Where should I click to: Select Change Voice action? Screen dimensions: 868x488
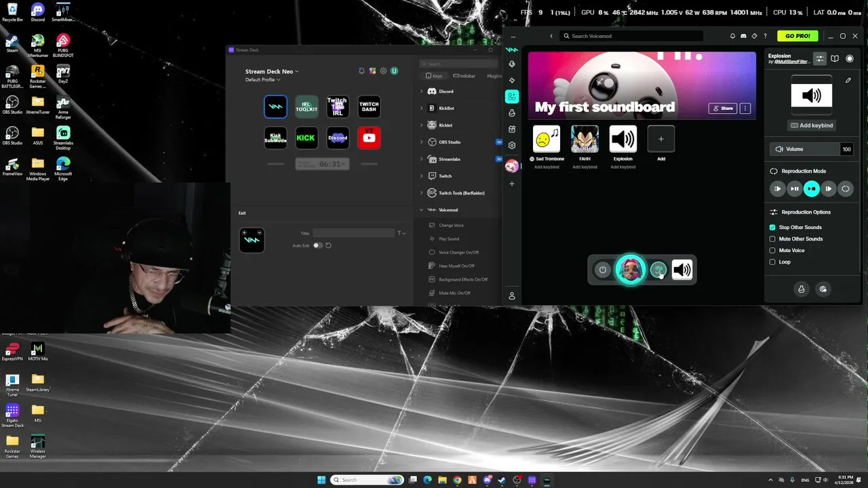coord(452,226)
